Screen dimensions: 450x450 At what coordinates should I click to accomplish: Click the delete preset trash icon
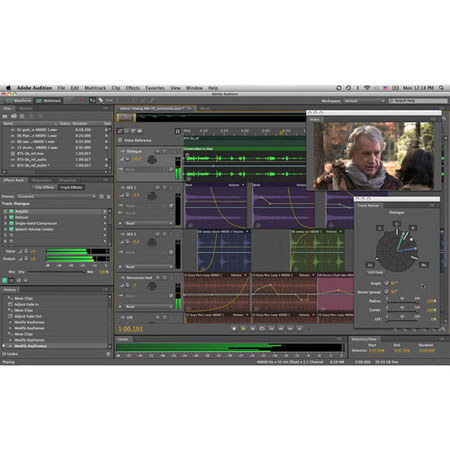coord(108,197)
